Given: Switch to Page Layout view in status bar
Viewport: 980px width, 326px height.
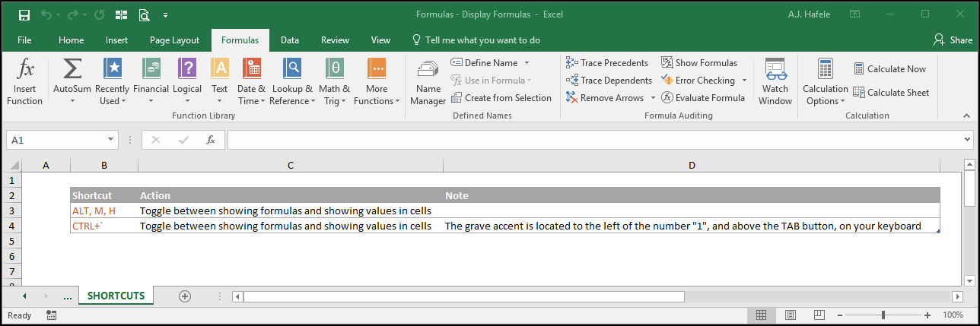Looking at the screenshot, I should pos(791,315).
